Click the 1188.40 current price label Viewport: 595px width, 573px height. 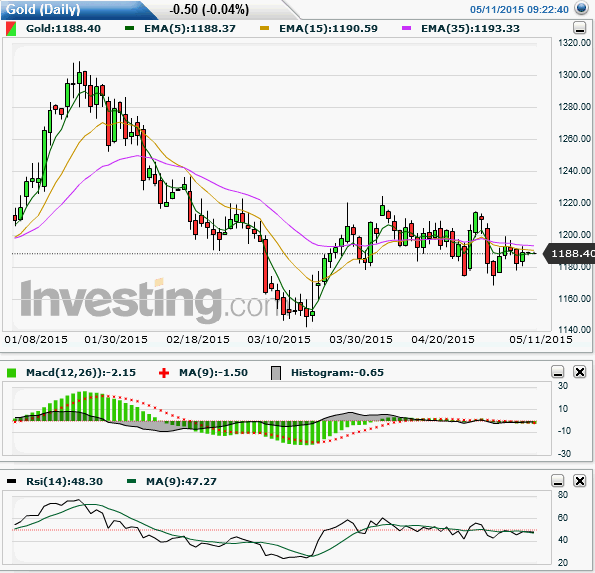(x=570, y=253)
